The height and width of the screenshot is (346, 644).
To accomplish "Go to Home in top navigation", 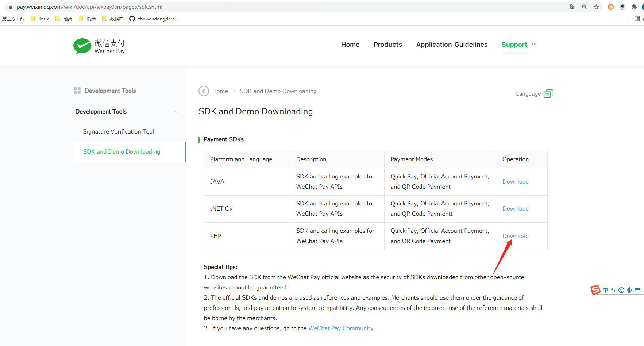I will click(x=350, y=45).
